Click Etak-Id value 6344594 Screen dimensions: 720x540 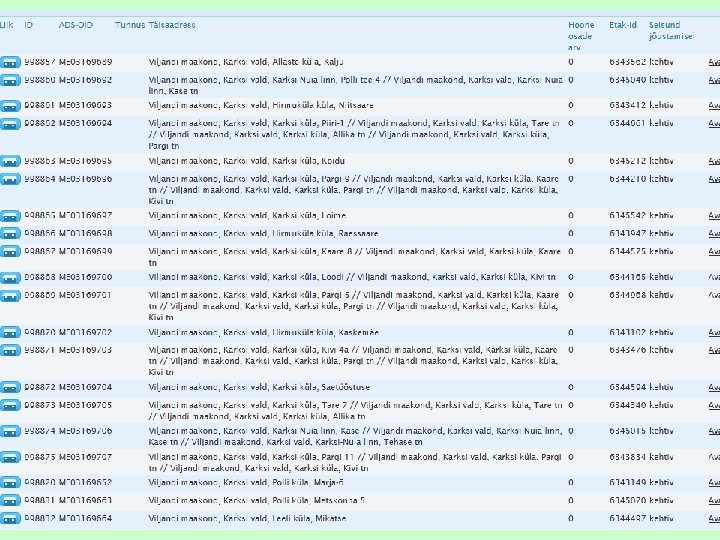pos(627,388)
